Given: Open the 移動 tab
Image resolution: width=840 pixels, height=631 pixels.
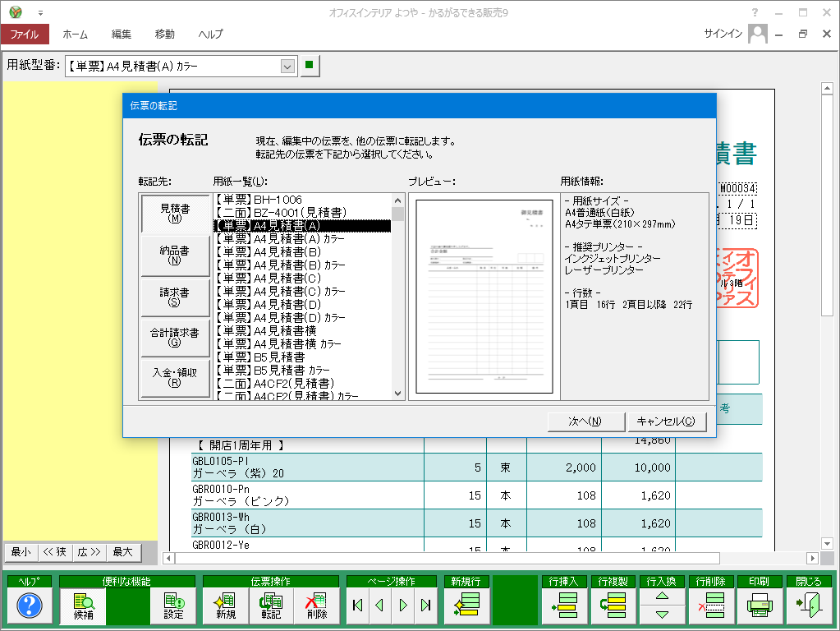Looking at the screenshot, I should 164,34.
